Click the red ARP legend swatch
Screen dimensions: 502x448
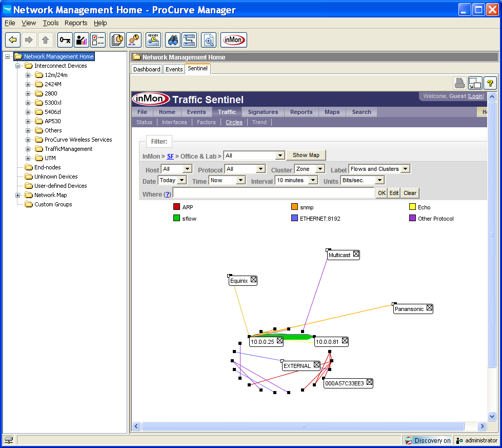(x=176, y=207)
